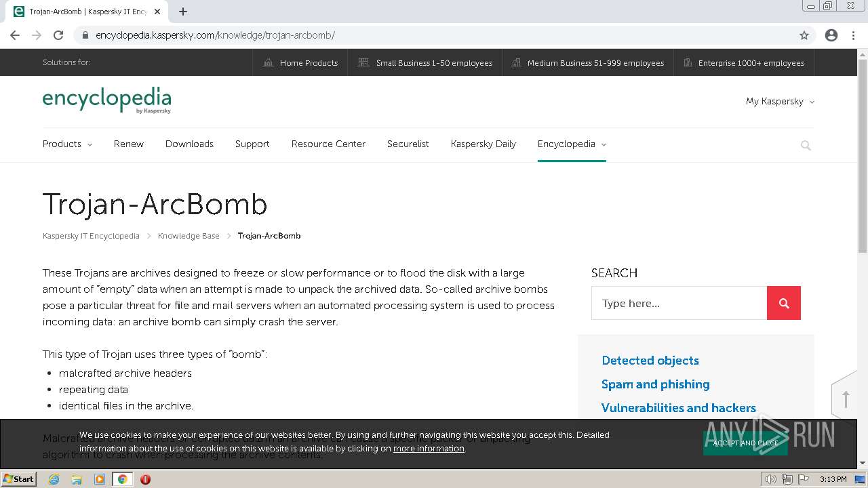Screen dimensions: 868x488
Task: Open the Kaspersky Daily menu item
Action: (484, 144)
